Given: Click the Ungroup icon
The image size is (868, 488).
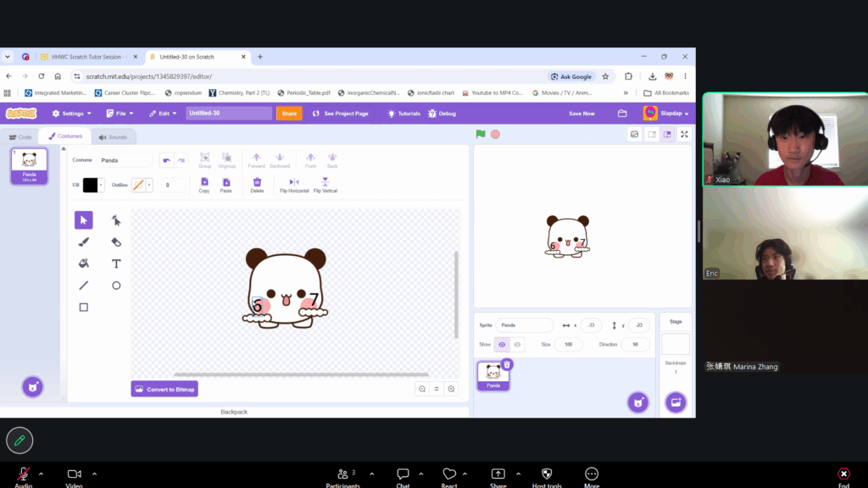Looking at the screenshot, I should [x=226, y=160].
